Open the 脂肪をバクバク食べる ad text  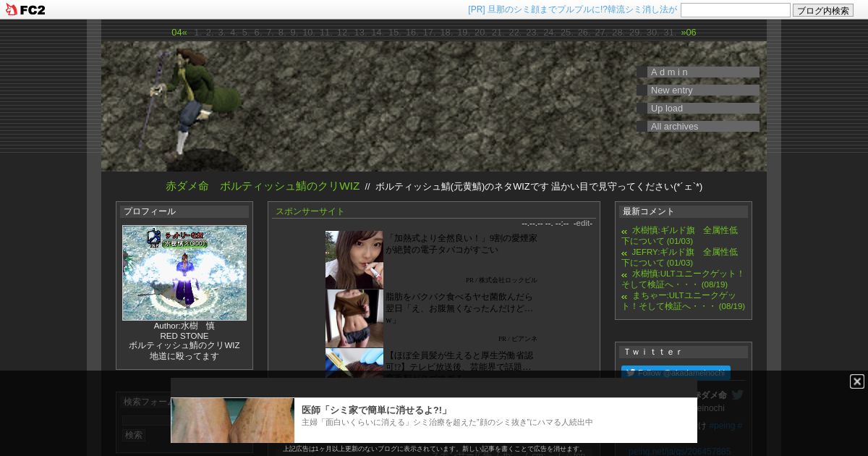[459, 308]
